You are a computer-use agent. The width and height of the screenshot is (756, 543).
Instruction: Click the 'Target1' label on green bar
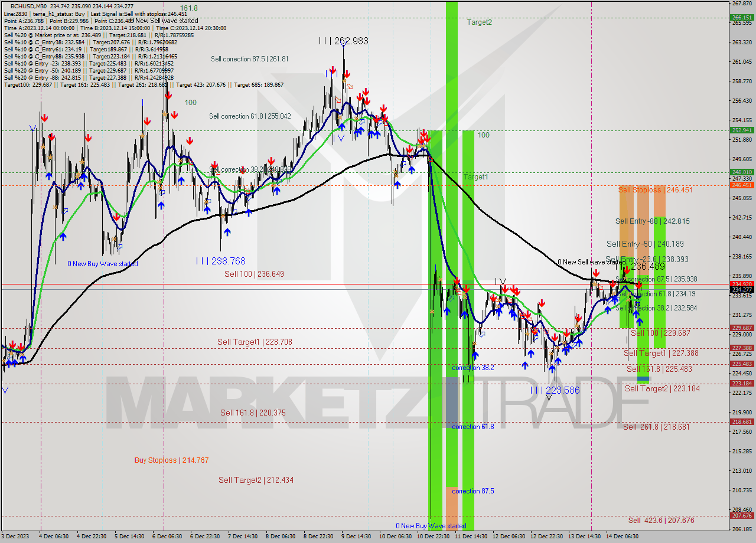[x=475, y=177]
